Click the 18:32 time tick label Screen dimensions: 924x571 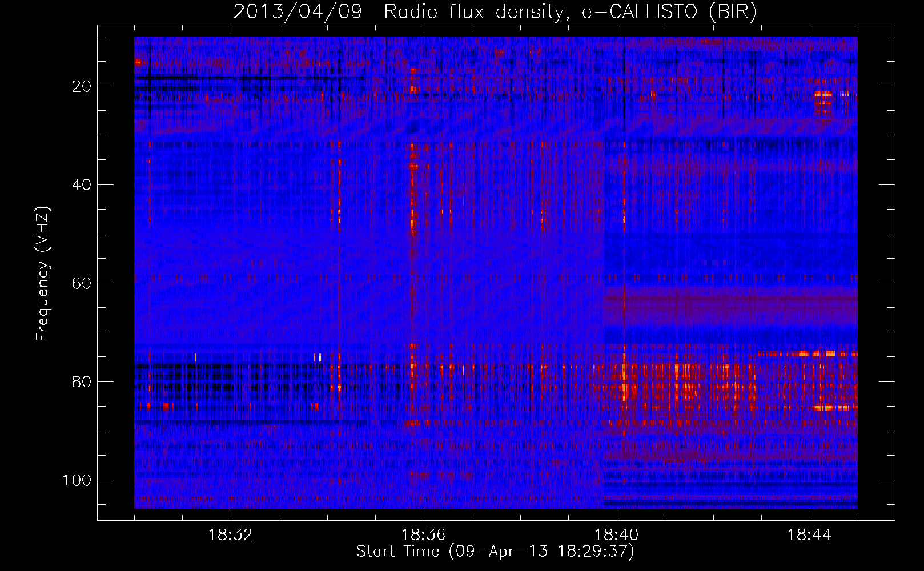pos(230,535)
